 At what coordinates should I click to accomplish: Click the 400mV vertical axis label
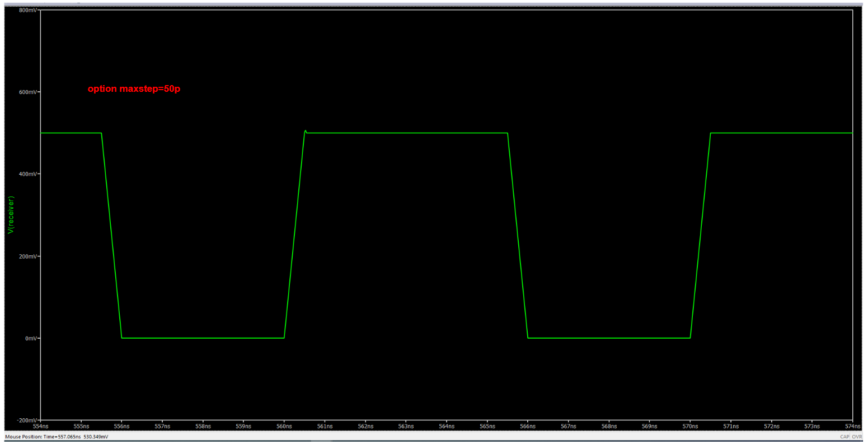pyautogui.click(x=27, y=174)
